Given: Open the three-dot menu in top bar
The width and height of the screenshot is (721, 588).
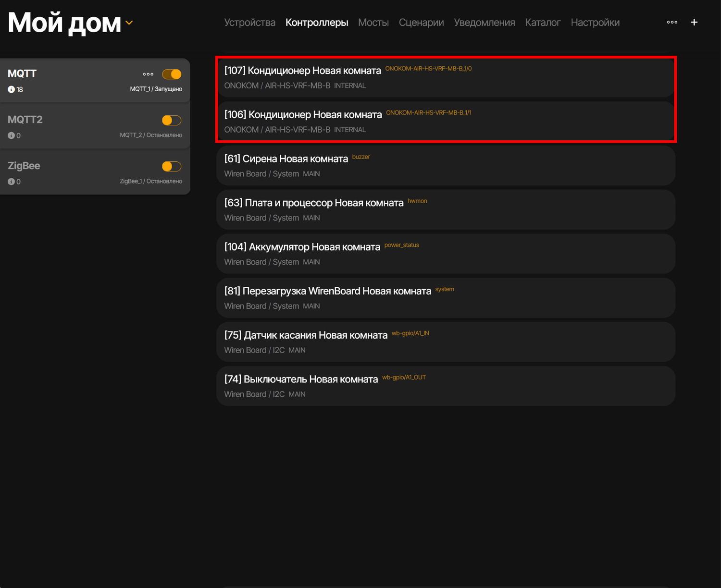Looking at the screenshot, I should (672, 23).
